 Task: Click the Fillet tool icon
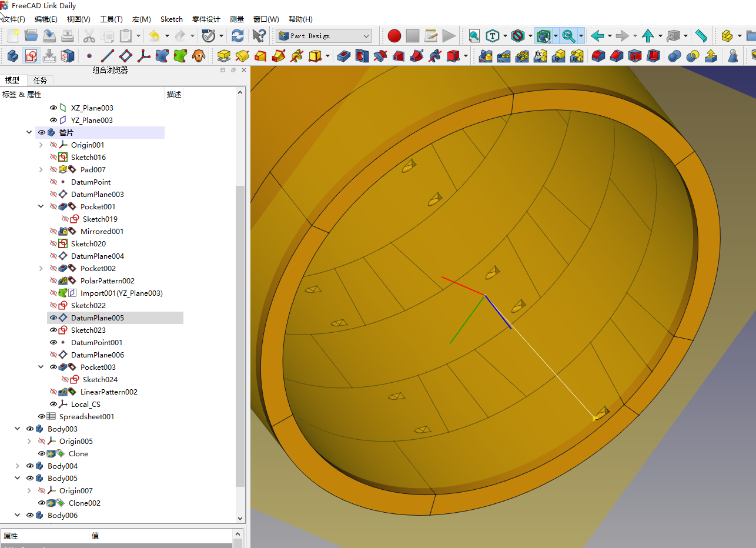coord(598,56)
